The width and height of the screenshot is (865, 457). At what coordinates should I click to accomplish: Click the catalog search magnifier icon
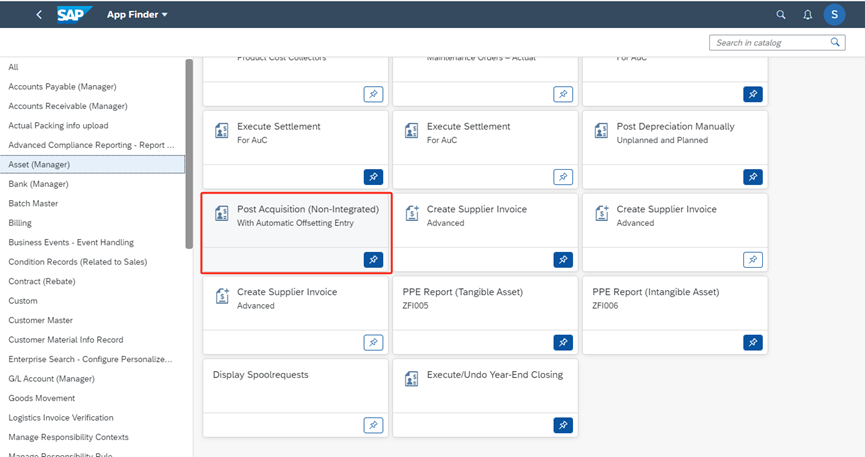(836, 43)
